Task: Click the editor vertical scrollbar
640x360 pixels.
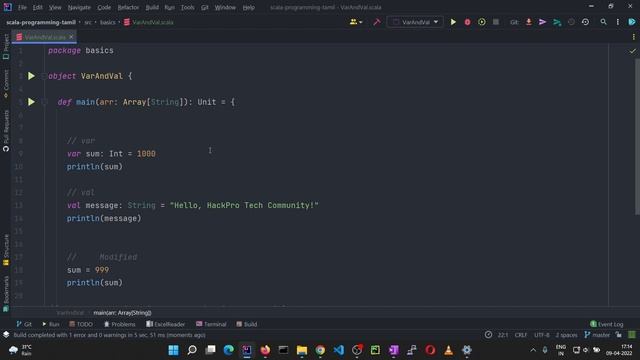Action: 637,136
